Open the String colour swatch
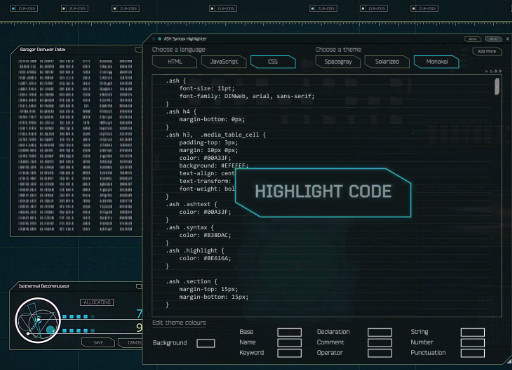 click(473, 332)
